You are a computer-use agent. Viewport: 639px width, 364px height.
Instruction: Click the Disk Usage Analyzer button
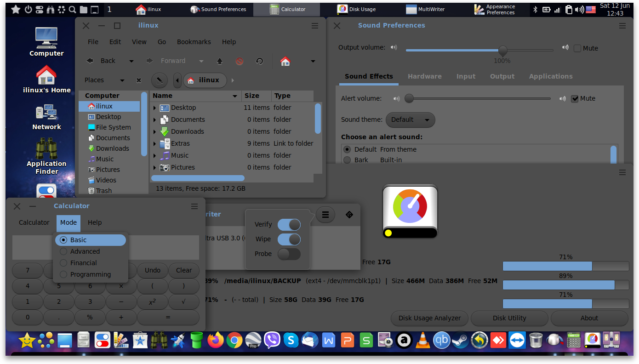click(x=429, y=318)
